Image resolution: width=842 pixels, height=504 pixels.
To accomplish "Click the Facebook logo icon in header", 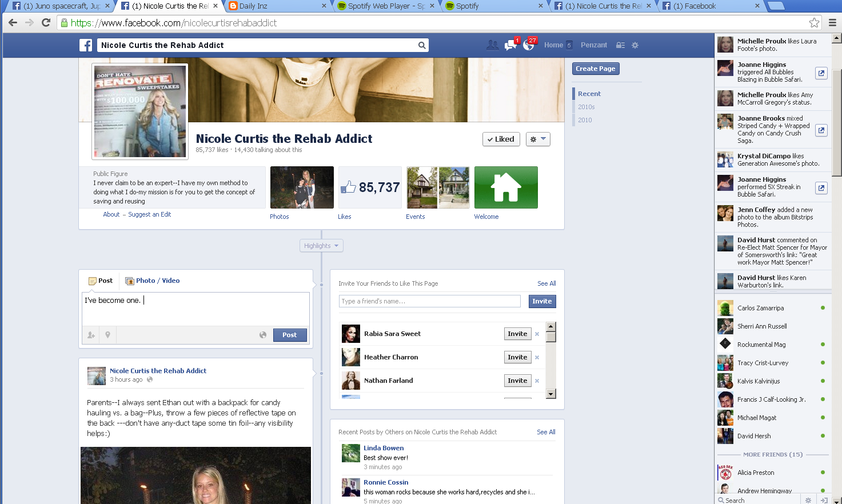I will (86, 45).
